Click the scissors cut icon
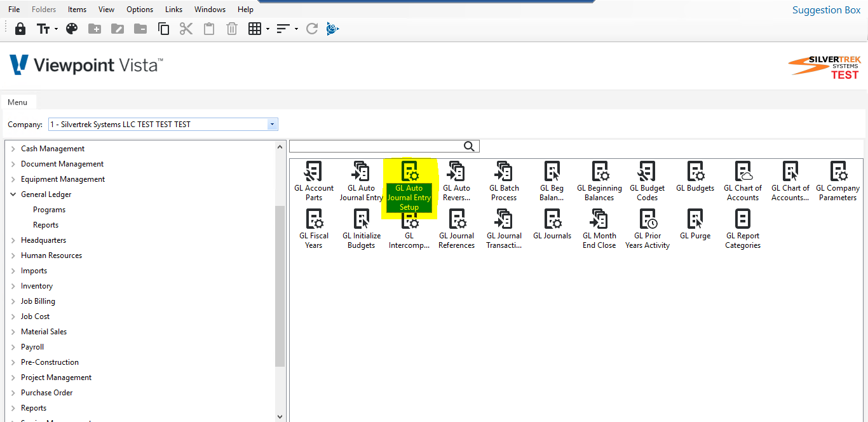Viewport: 868px width, 422px height. [186, 29]
